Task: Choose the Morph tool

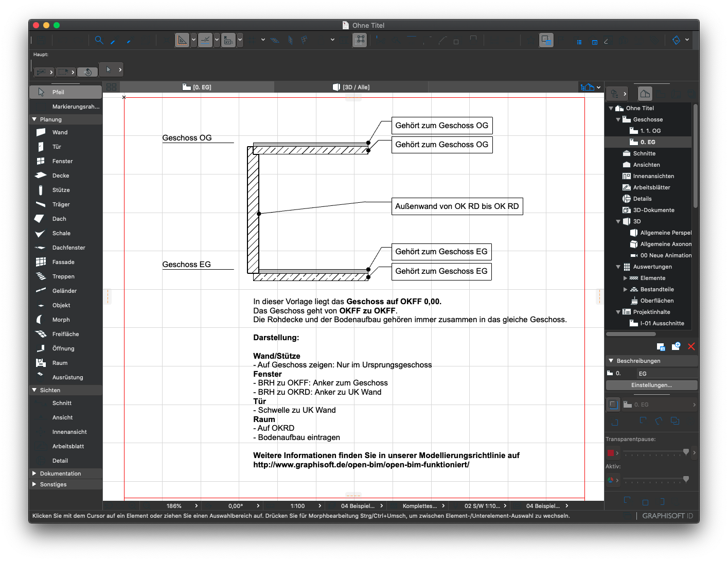Action: pyautogui.click(x=60, y=320)
